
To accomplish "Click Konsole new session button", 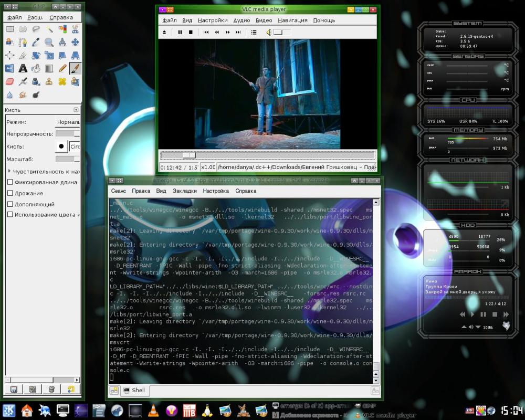I will coord(114,390).
